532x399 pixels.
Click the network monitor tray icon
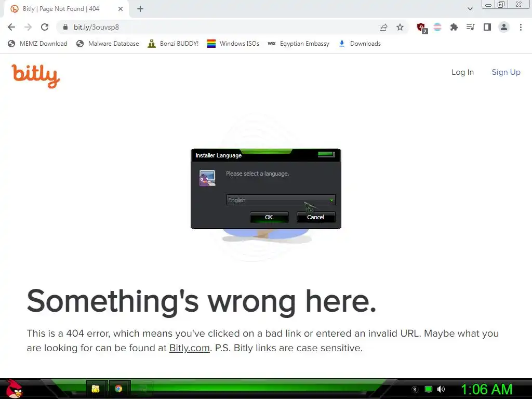[x=429, y=389]
